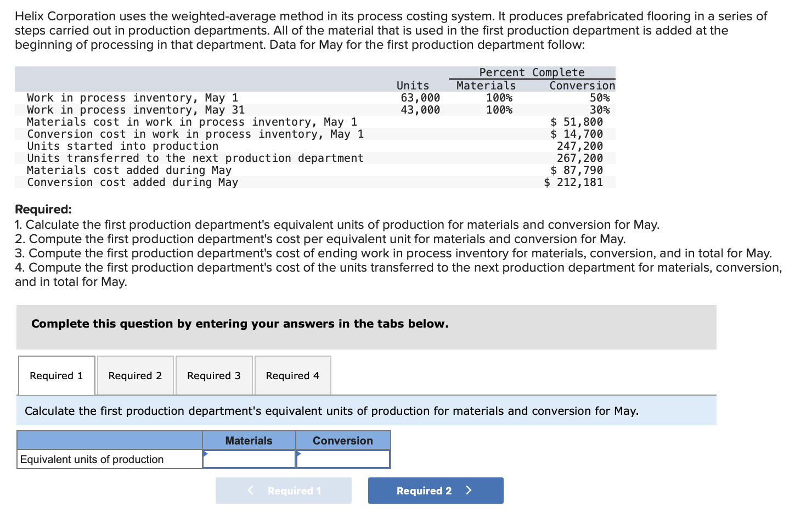Click the 'Percent Complete' table header
812x518 pixels.
pyautogui.click(x=532, y=72)
